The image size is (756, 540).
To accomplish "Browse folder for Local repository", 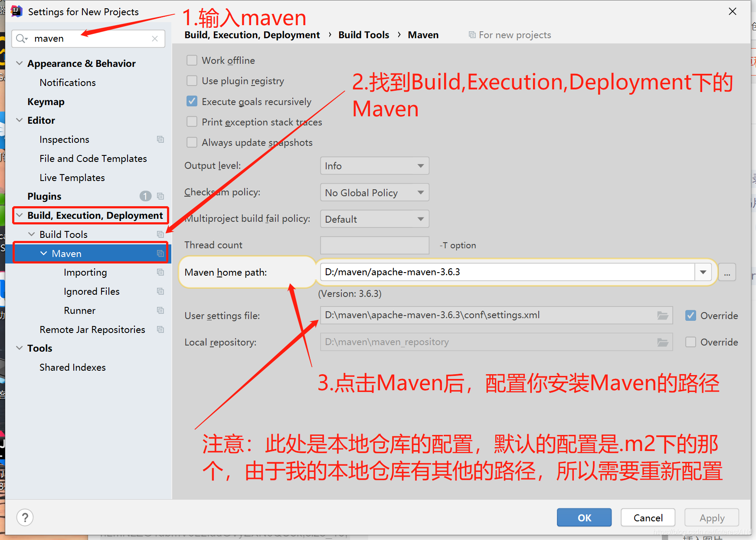I will (662, 342).
